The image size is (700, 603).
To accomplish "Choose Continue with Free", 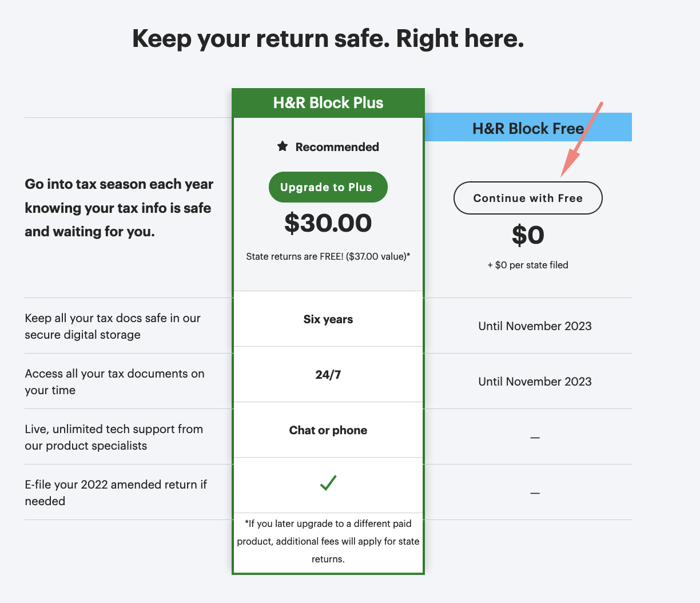I will [528, 198].
